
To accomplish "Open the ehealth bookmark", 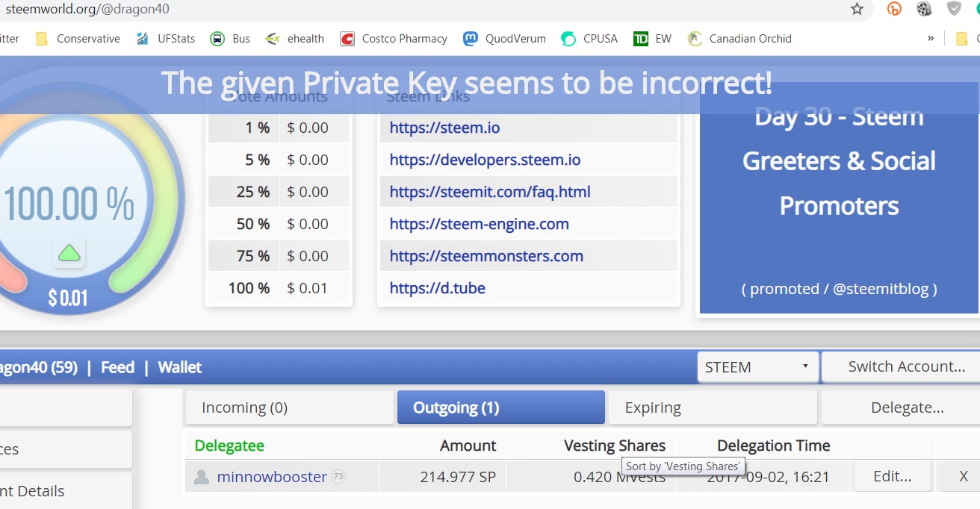I will point(295,39).
